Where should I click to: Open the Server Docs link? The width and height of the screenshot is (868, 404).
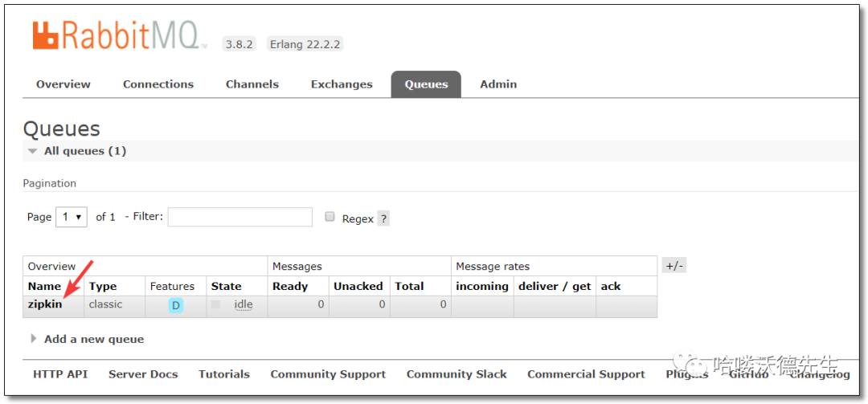(143, 374)
